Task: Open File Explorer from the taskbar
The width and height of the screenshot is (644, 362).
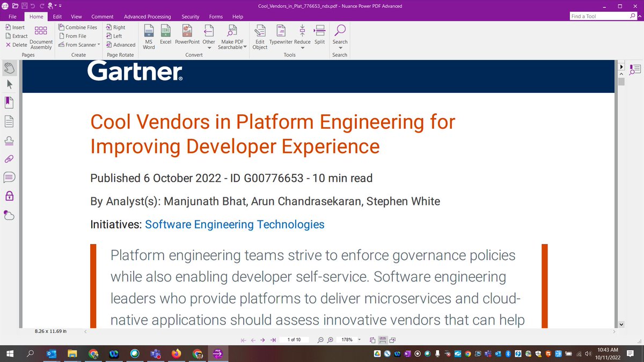Action: point(72,354)
